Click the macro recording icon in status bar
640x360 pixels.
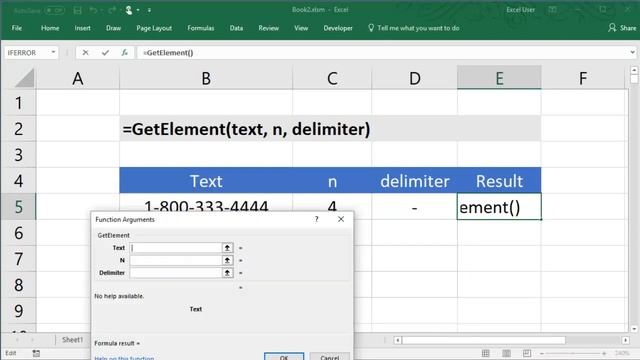tap(36, 353)
